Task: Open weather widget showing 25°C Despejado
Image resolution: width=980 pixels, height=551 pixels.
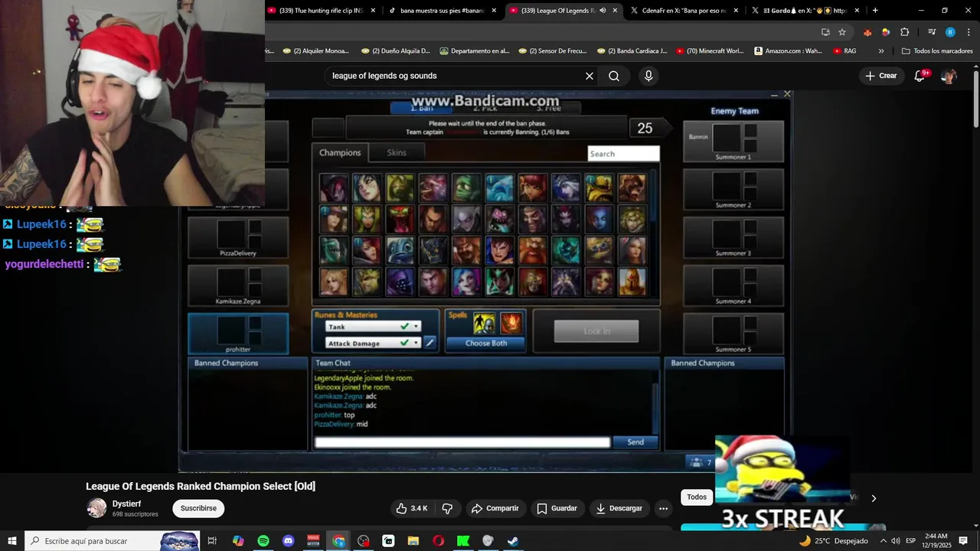Action: point(833,541)
